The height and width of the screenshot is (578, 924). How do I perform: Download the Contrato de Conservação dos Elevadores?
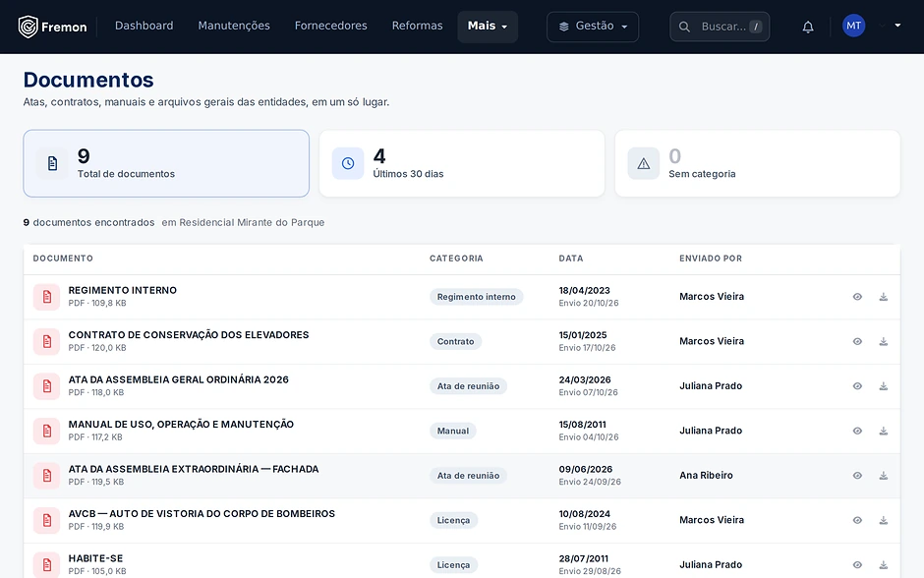[x=884, y=342]
